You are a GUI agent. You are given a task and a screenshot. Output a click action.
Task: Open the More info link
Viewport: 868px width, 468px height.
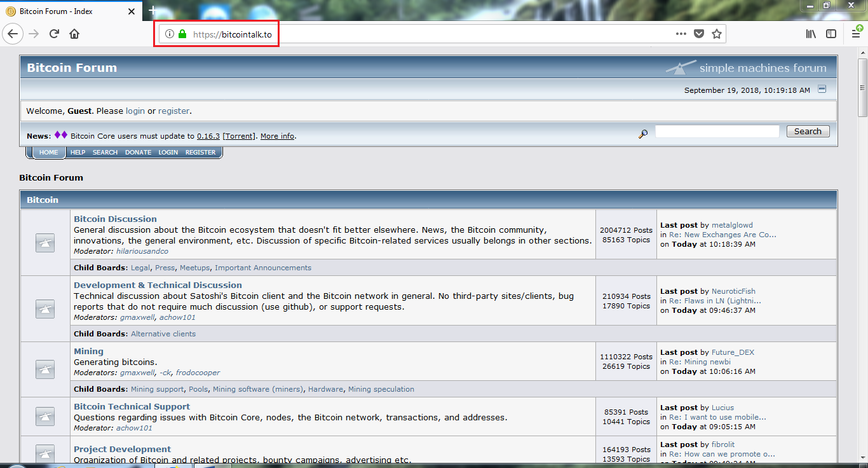(278, 136)
